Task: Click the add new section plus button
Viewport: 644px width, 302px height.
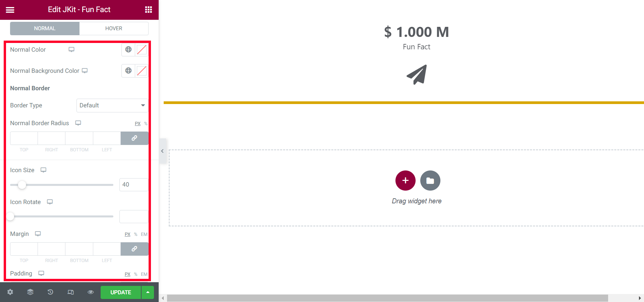Action: (x=405, y=181)
